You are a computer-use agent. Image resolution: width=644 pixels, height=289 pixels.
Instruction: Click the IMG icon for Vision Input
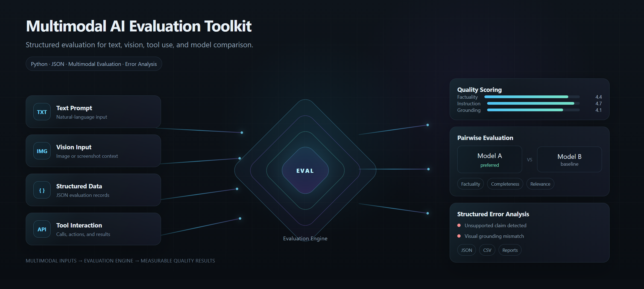click(42, 151)
